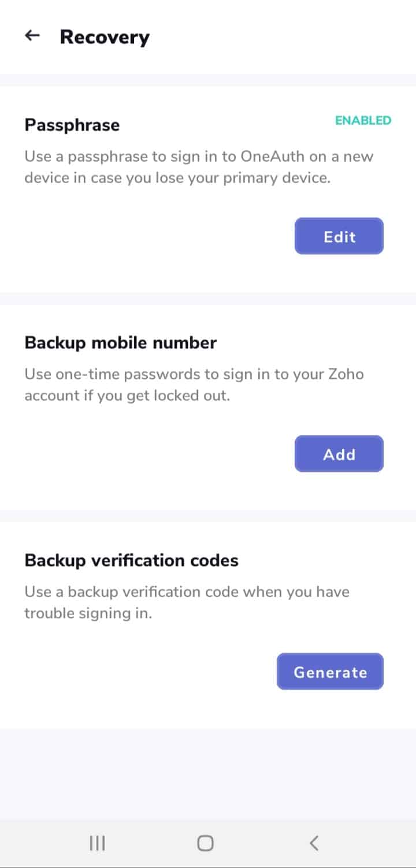This screenshot has width=416, height=868.
Task: Select the Backup mobile number heading
Action: pos(120,342)
